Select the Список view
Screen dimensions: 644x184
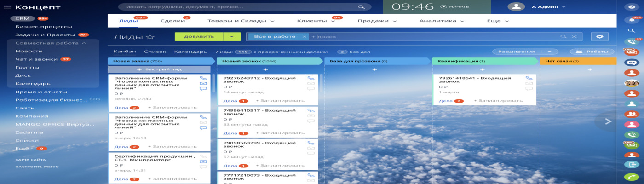155,52
